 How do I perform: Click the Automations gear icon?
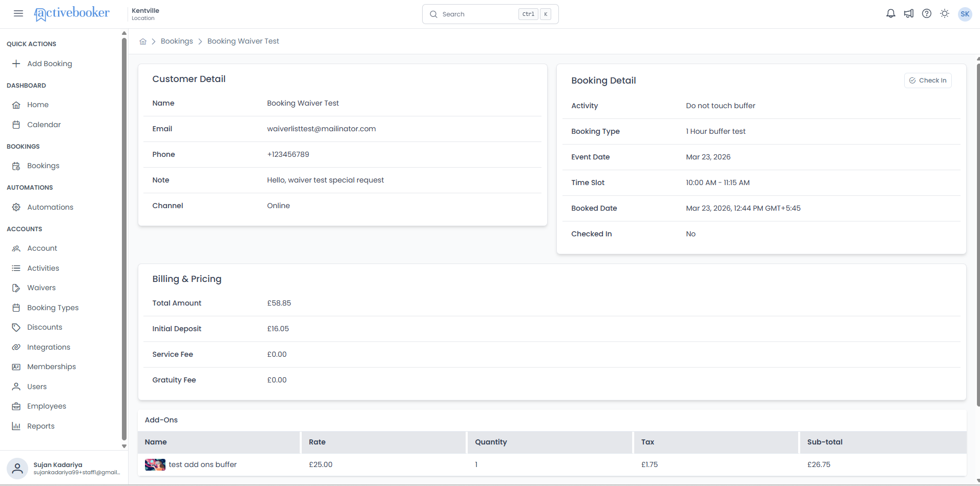point(16,207)
